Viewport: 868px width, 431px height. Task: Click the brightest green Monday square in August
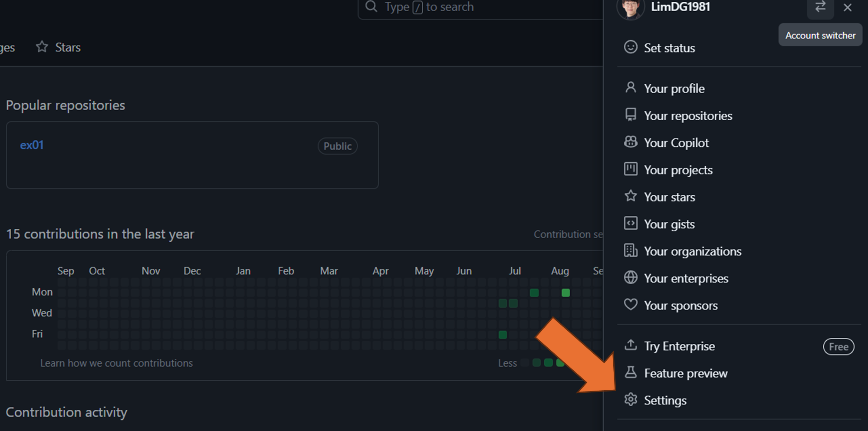click(566, 293)
